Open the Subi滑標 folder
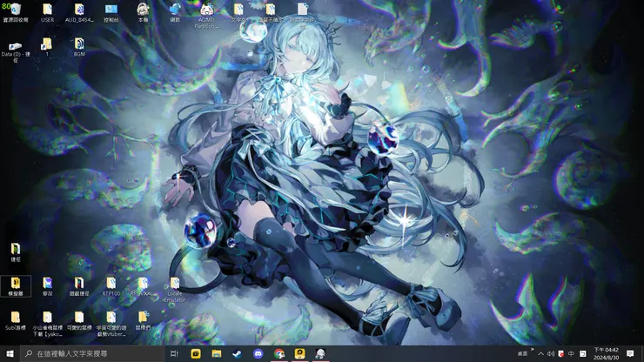 16,320
